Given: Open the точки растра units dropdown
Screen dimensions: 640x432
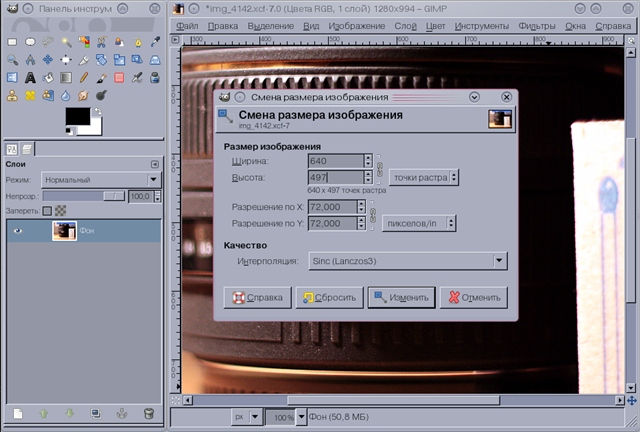Looking at the screenshot, I should [424, 177].
